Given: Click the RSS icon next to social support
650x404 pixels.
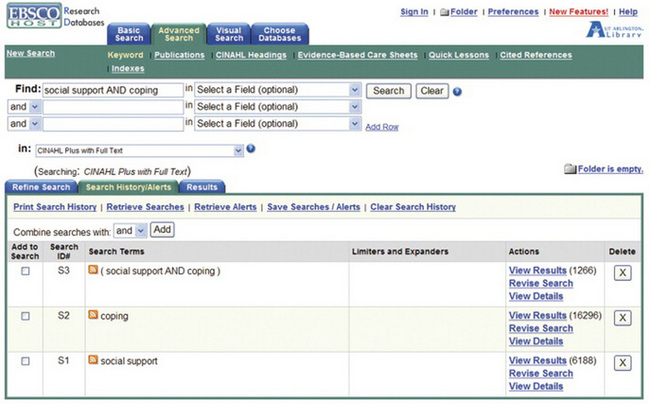Looking at the screenshot, I should pos(94,360).
